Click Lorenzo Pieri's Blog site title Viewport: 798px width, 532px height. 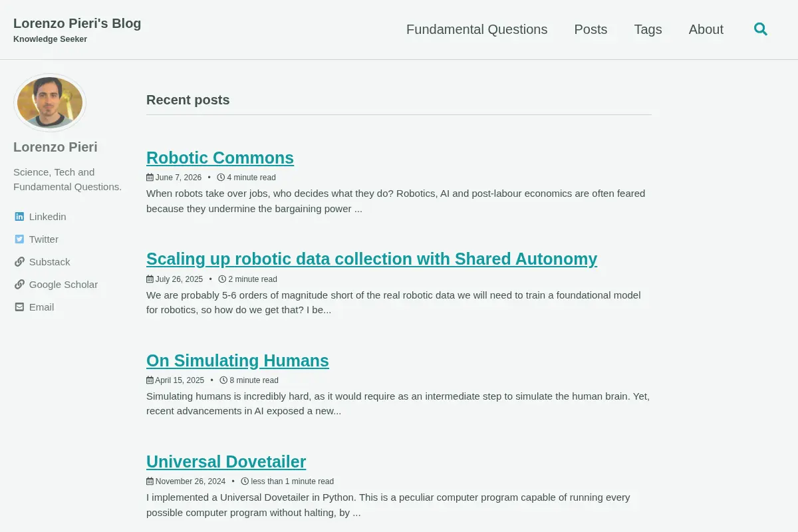tap(77, 23)
